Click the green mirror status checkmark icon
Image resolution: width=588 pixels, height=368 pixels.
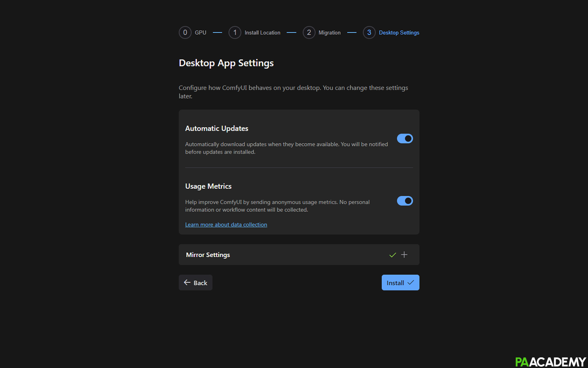(392, 254)
